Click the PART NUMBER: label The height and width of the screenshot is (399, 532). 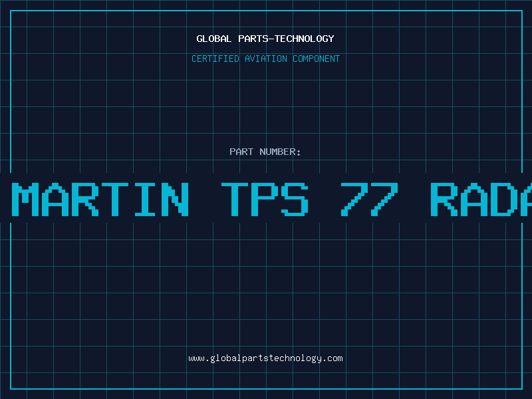coord(265,152)
